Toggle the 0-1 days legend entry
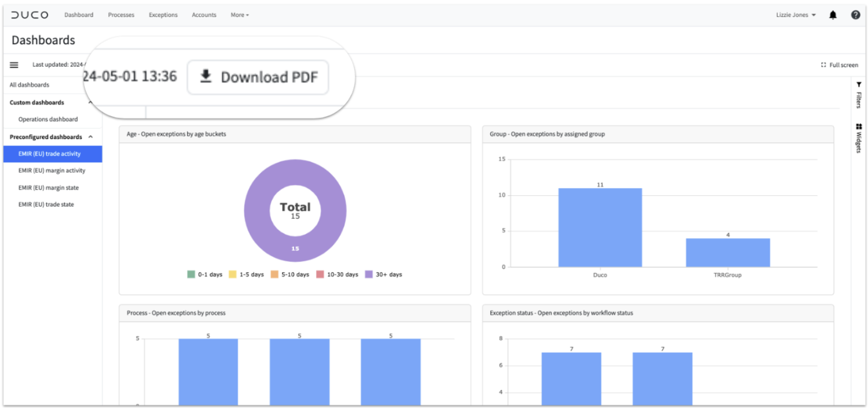The width and height of the screenshot is (868, 408). click(x=205, y=275)
